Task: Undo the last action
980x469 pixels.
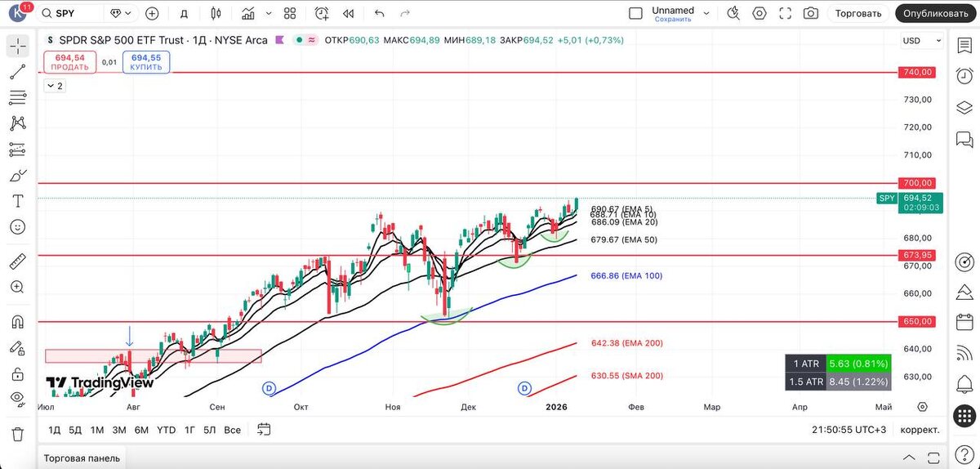Action: (379, 13)
